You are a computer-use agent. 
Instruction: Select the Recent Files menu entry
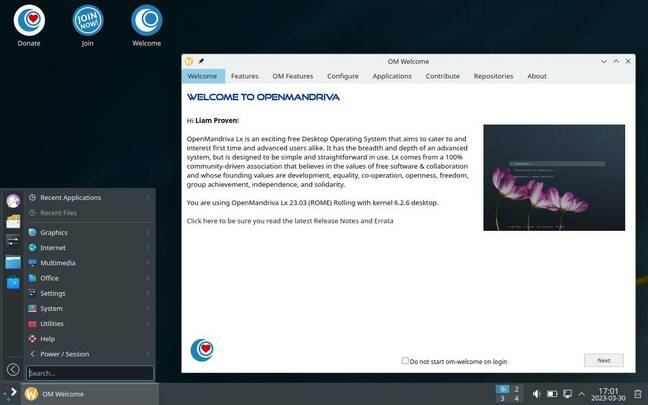coord(90,213)
